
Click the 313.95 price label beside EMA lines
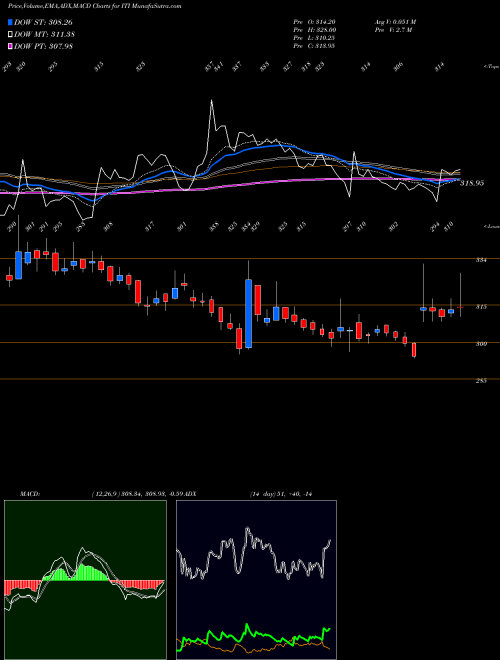472,183
